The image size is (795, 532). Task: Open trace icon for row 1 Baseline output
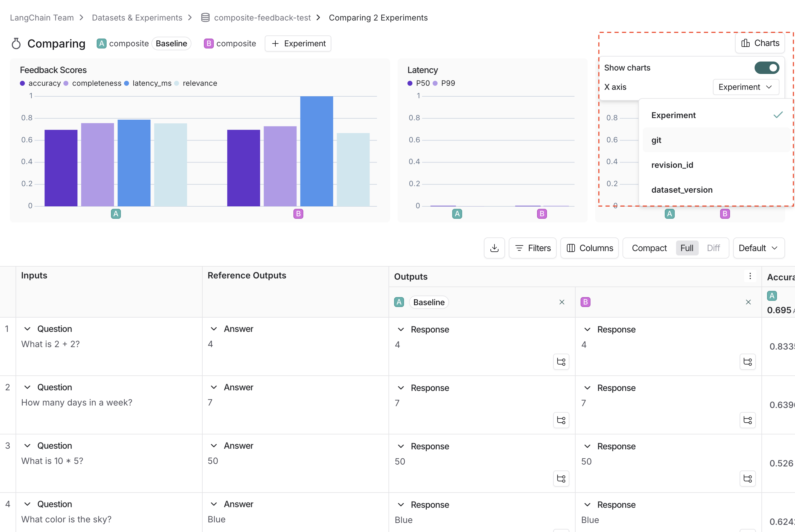click(561, 362)
